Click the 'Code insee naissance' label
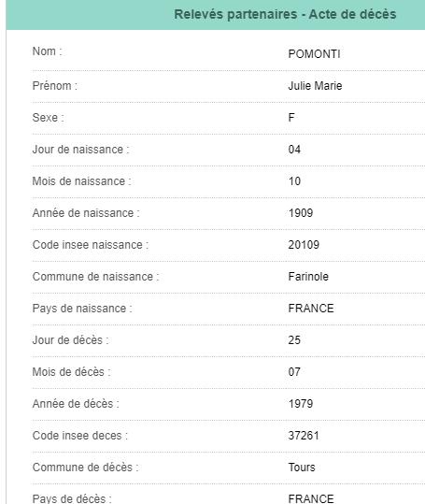Image resolution: width=425 pixels, height=504 pixels. pos(91,245)
